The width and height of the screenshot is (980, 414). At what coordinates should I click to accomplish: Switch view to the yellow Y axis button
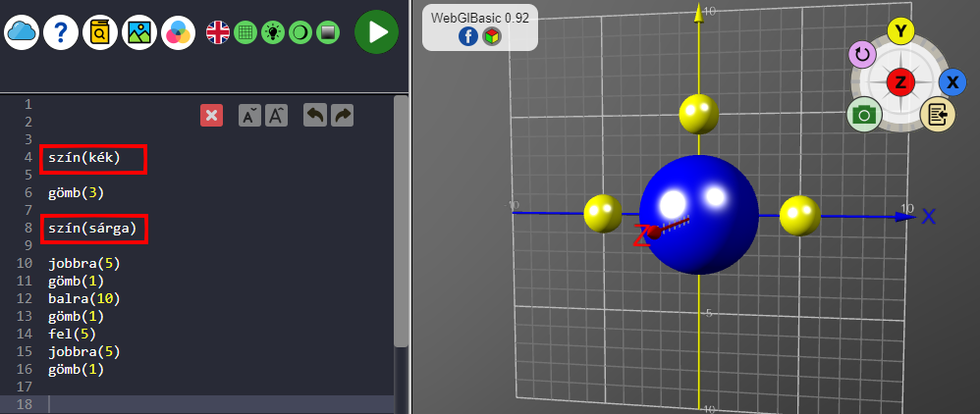point(900,30)
